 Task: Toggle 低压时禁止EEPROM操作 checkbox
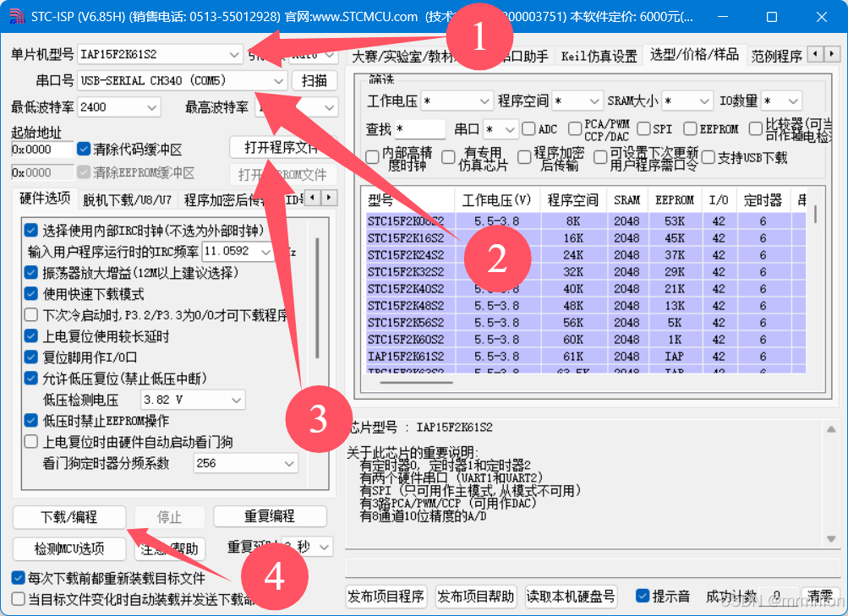[30, 420]
